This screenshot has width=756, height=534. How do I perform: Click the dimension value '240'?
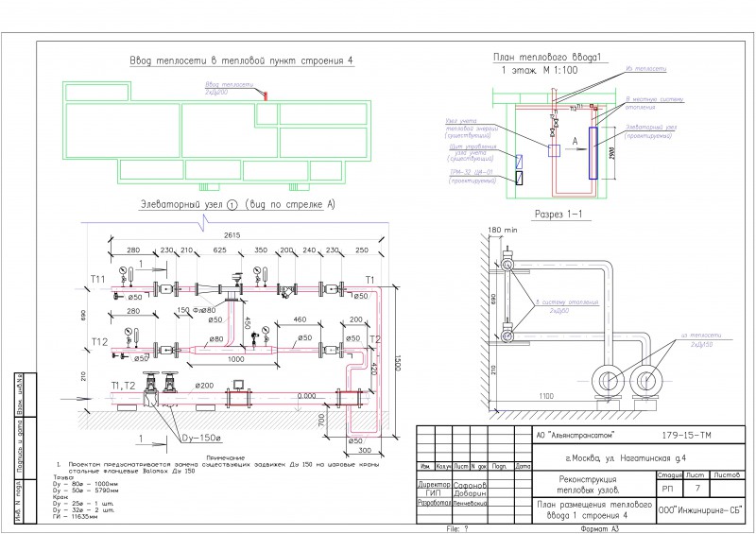(x=309, y=250)
